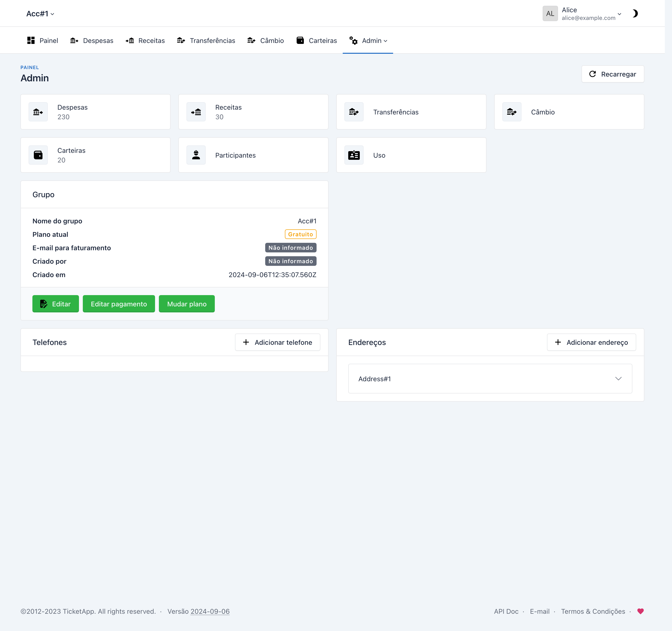Open the Despesas 230 summary card

(x=95, y=112)
